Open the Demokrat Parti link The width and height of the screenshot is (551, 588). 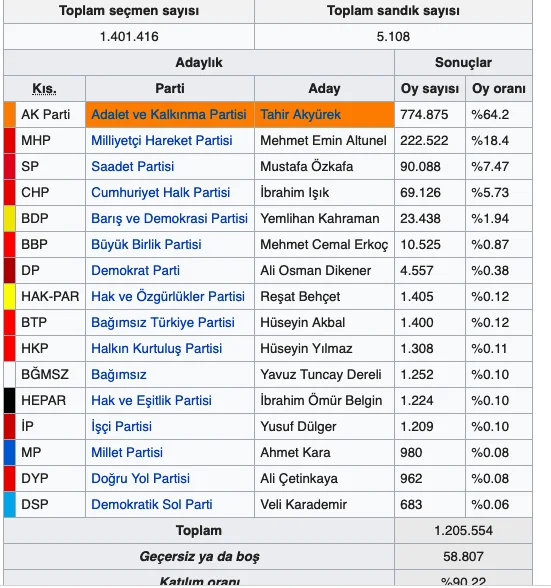135,270
